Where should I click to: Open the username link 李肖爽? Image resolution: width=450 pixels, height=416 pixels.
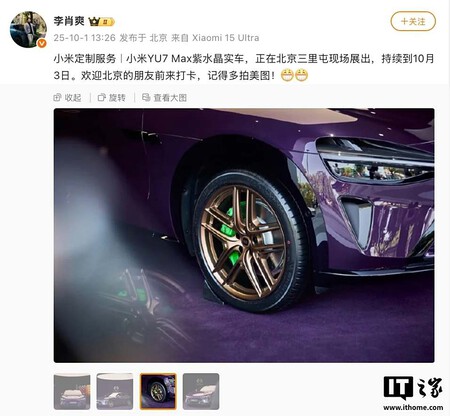[x=69, y=21]
